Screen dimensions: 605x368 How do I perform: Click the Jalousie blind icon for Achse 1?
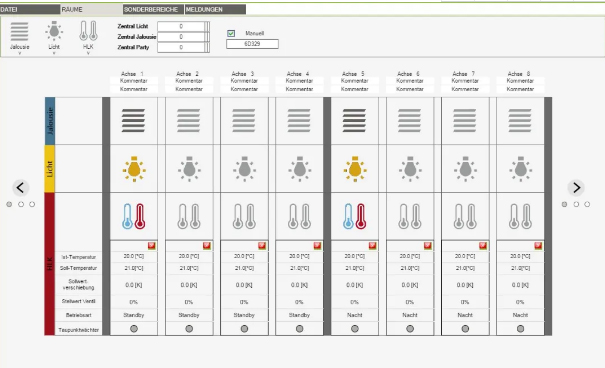[134, 120]
